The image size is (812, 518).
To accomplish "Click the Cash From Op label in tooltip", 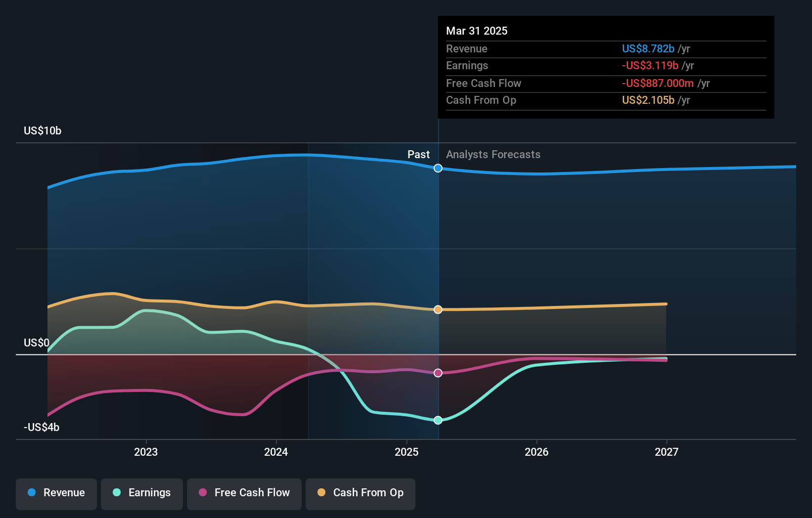I will pos(481,100).
